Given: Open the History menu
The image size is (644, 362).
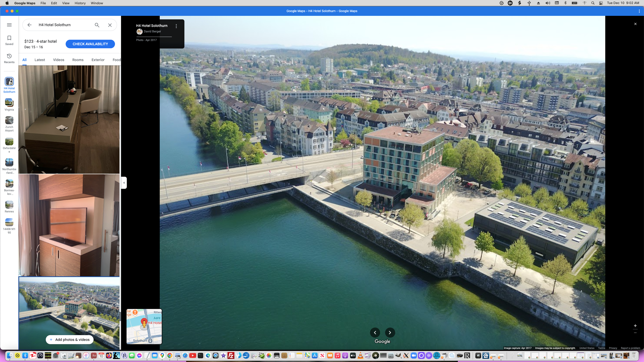Looking at the screenshot, I should 80,3.
